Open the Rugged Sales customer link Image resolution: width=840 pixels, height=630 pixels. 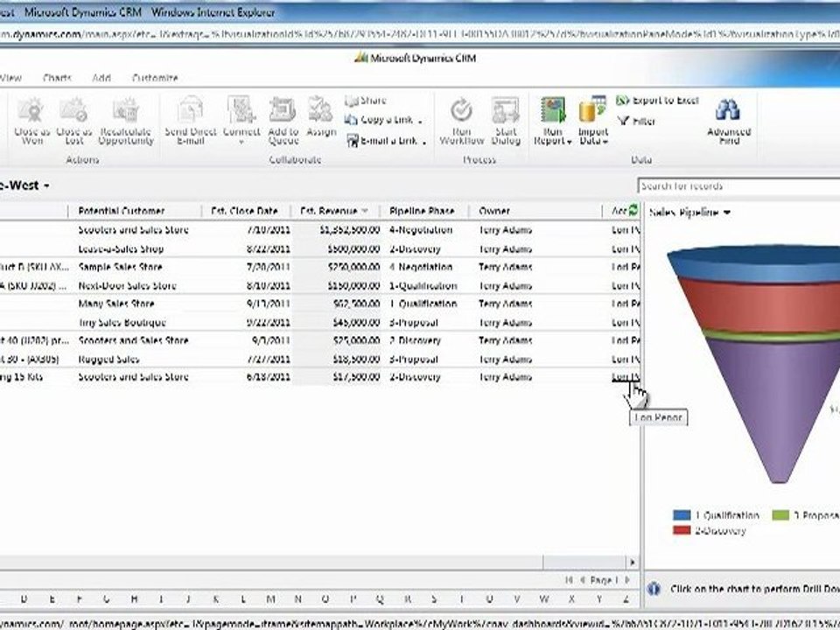tap(108, 360)
